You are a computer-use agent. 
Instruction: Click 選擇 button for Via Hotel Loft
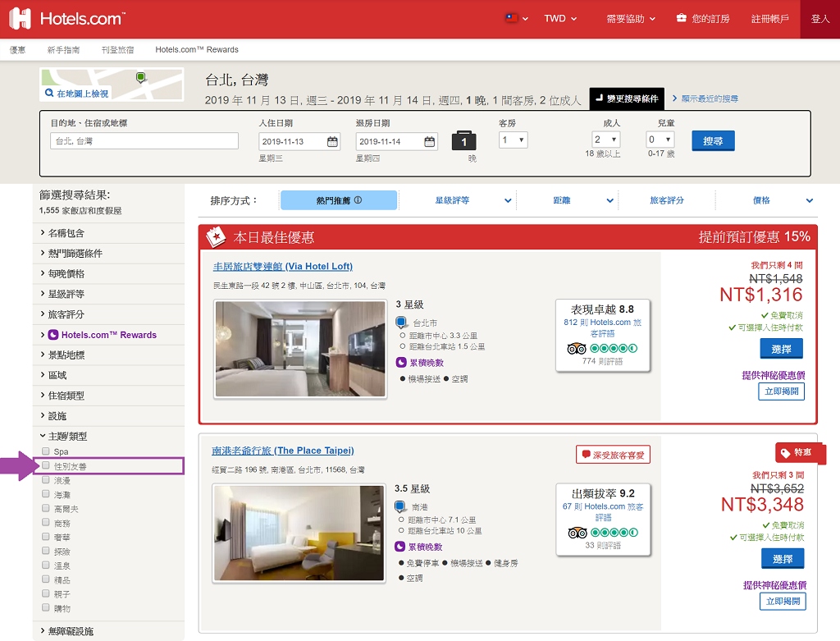click(781, 349)
